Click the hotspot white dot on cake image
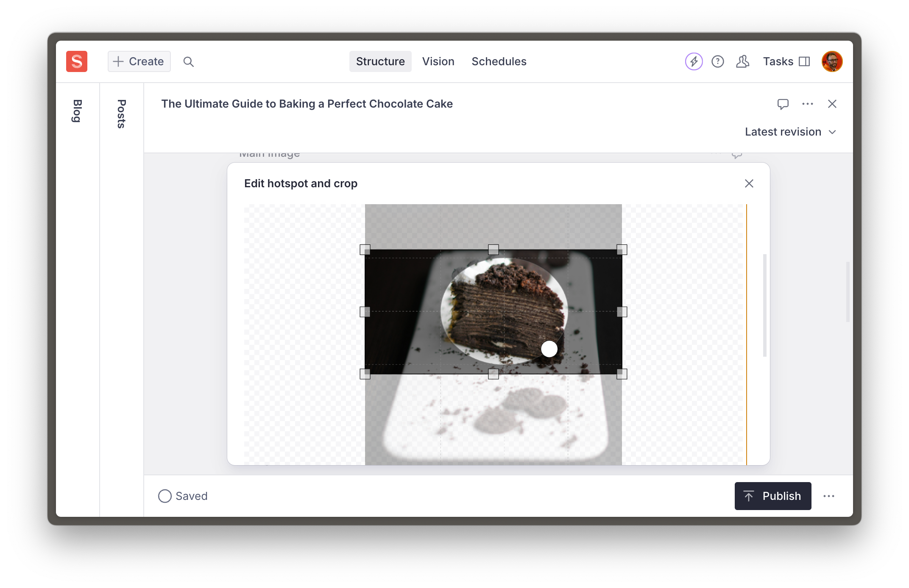909x588 pixels. click(x=549, y=349)
